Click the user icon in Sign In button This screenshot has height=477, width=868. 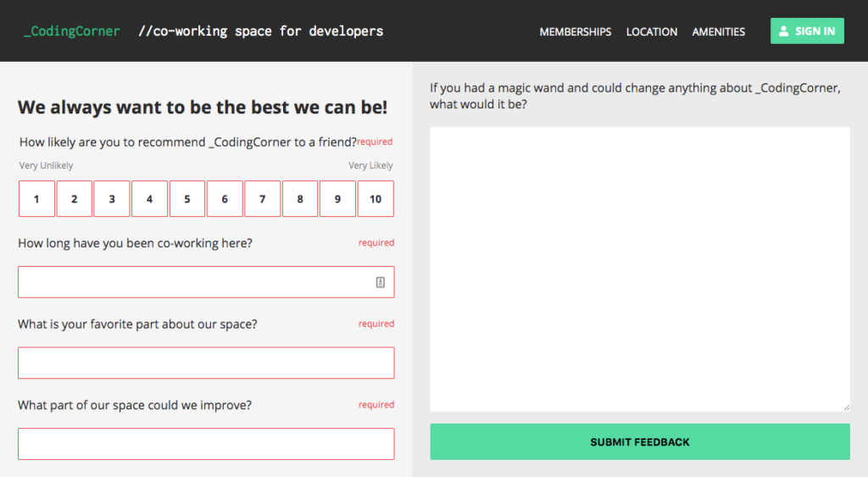click(x=783, y=31)
